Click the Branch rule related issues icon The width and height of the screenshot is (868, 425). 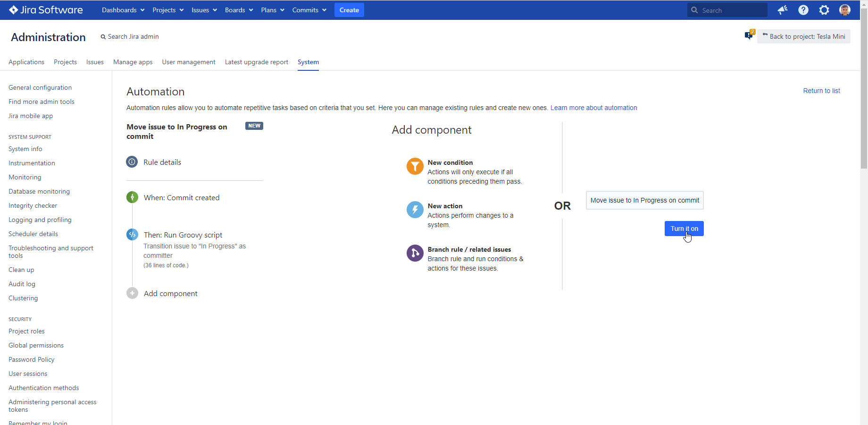(x=415, y=253)
